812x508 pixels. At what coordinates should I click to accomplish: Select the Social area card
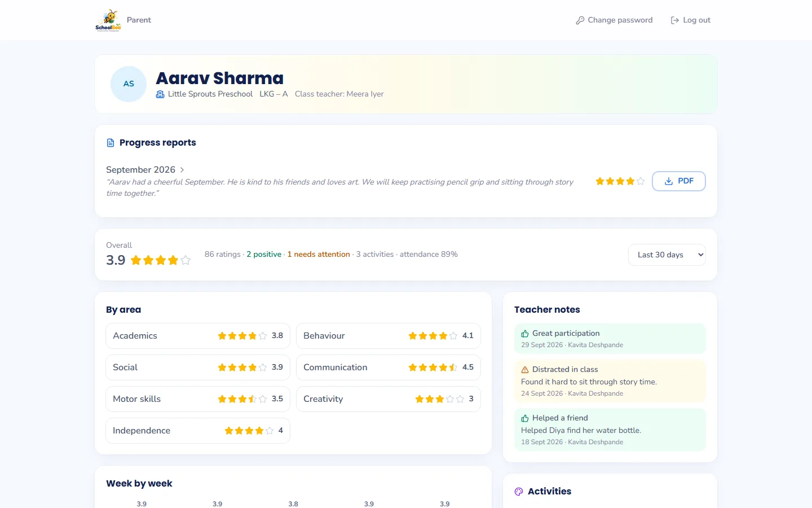198,367
